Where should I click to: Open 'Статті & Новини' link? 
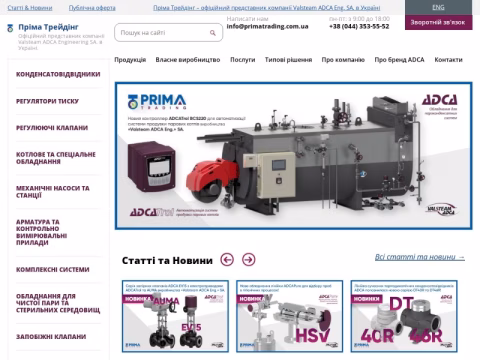coord(30,8)
